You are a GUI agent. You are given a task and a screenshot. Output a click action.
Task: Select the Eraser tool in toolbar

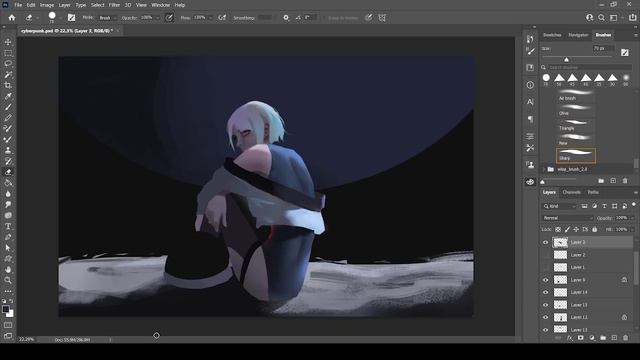(8, 172)
